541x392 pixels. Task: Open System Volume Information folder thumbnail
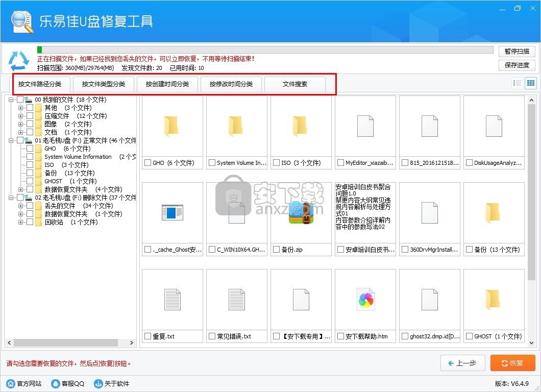click(x=236, y=126)
